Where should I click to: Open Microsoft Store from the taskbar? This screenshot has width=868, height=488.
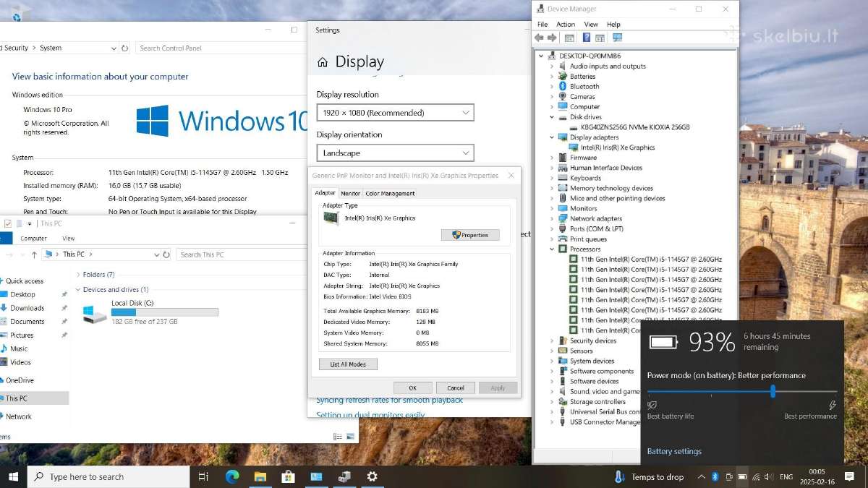pyautogui.click(x=288, y=476)
